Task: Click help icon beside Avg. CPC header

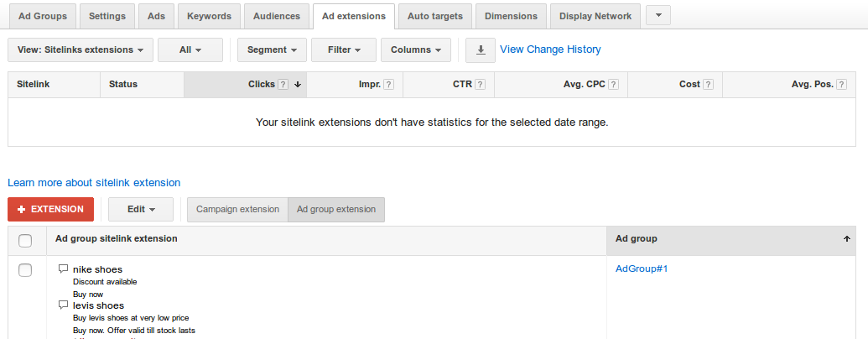Action: click(614, 85)
